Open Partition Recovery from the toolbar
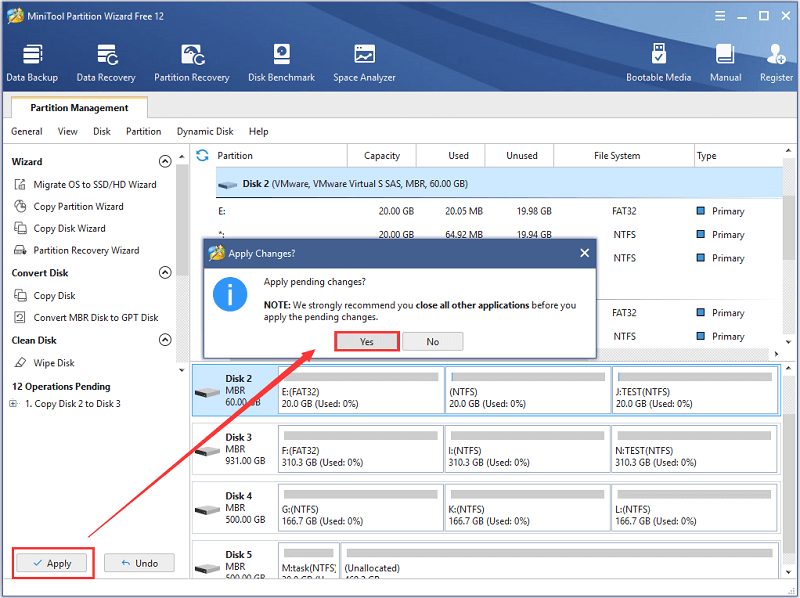 192,63
